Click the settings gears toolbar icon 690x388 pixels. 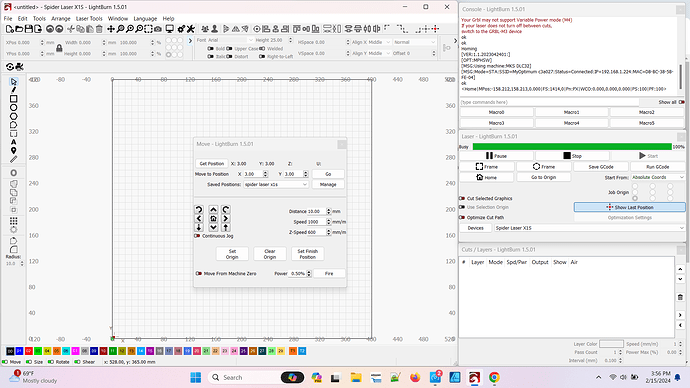click(x=181, y=29)
